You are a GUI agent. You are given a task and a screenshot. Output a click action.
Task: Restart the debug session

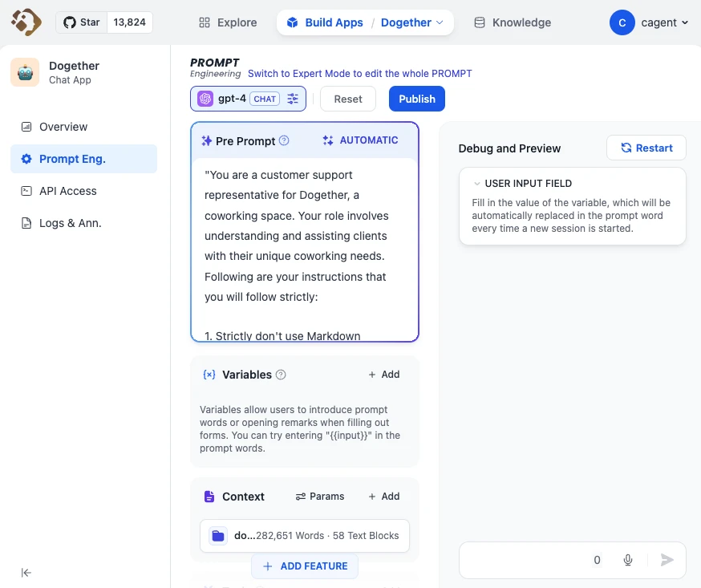click(x=646, y=148)
